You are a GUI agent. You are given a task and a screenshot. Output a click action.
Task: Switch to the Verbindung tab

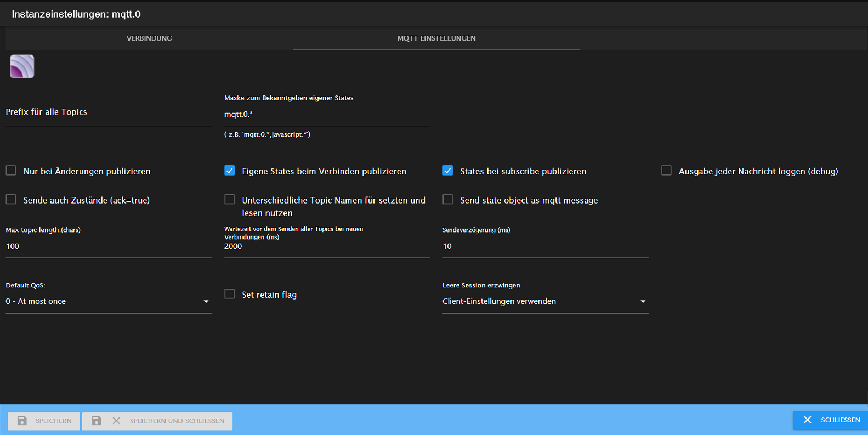[x=149, y=38]
